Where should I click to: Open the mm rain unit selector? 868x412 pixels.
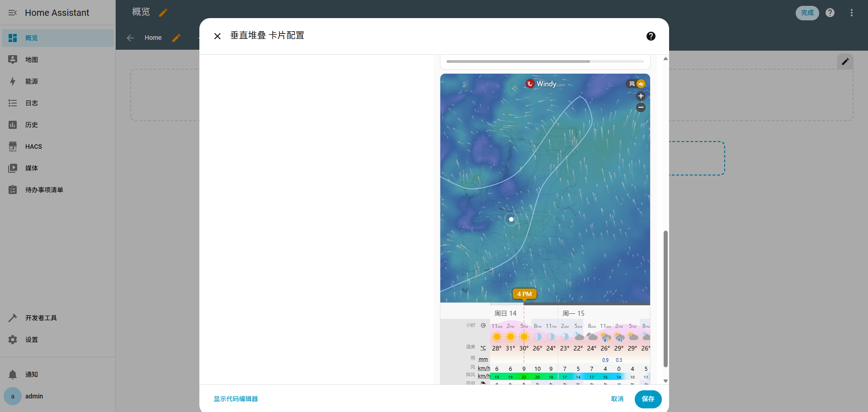[483, 359]
